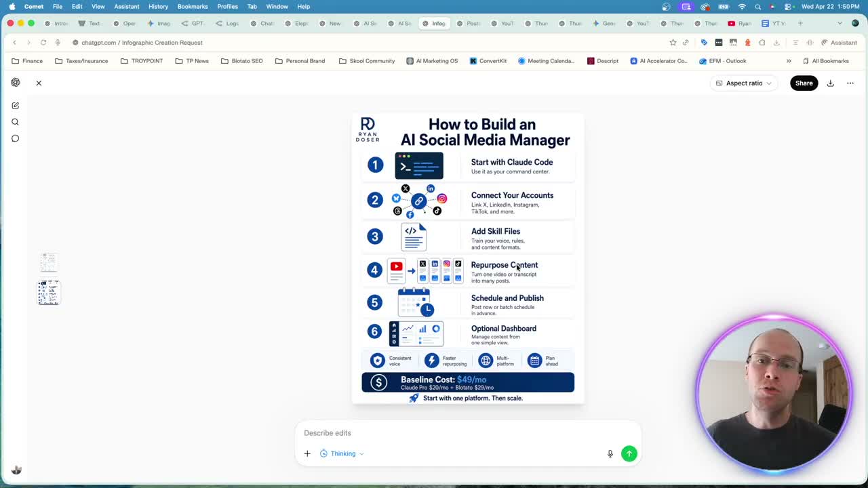868x488 pixels.
Task: Switch to the Eleph browser tab
Action: [296, 23]
